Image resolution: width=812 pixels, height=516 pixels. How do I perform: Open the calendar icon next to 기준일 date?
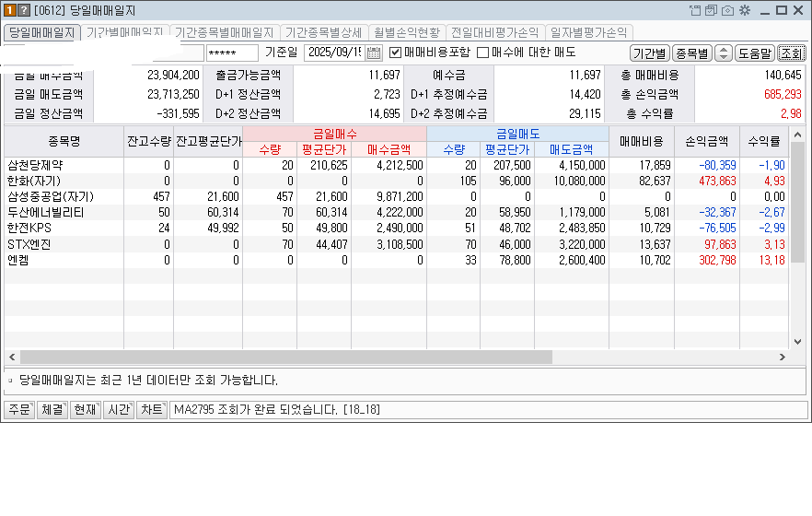pyautogui.click(x=374, y=53)
